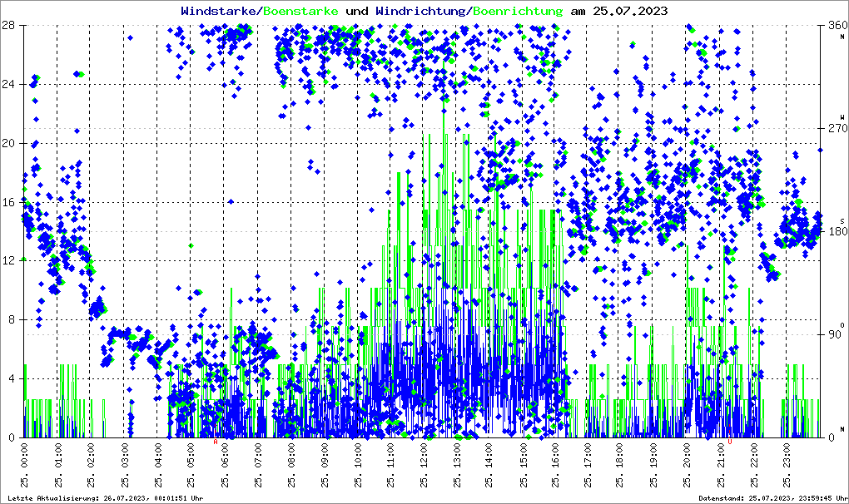Click the 00:00 time axis label
The height and width of the screenshot is (504, 849).
click(x=24, y=457)
